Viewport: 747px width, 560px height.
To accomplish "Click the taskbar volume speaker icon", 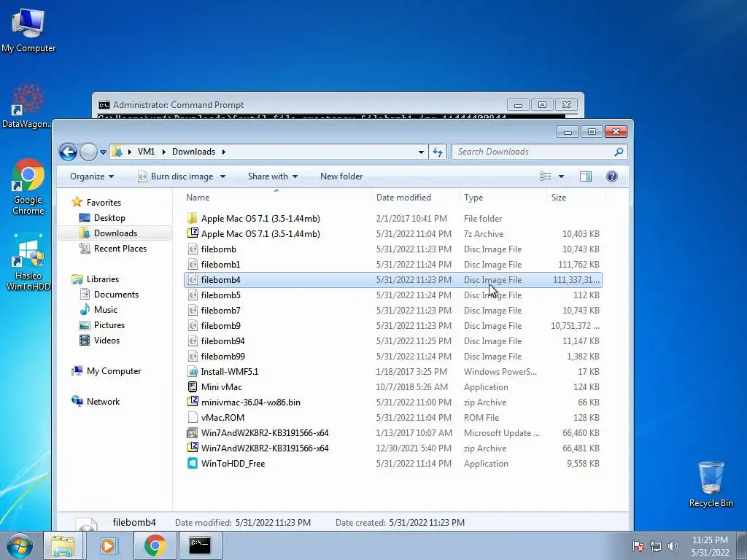I will 673,546.
